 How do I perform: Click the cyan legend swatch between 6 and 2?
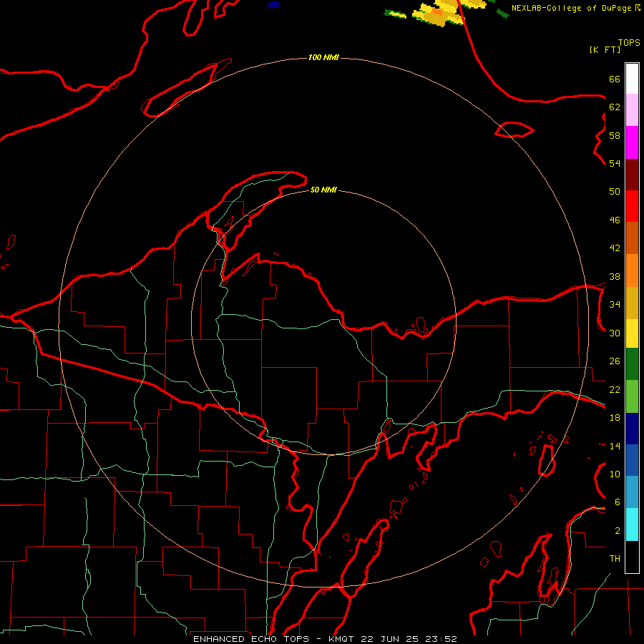coord(632,525)
